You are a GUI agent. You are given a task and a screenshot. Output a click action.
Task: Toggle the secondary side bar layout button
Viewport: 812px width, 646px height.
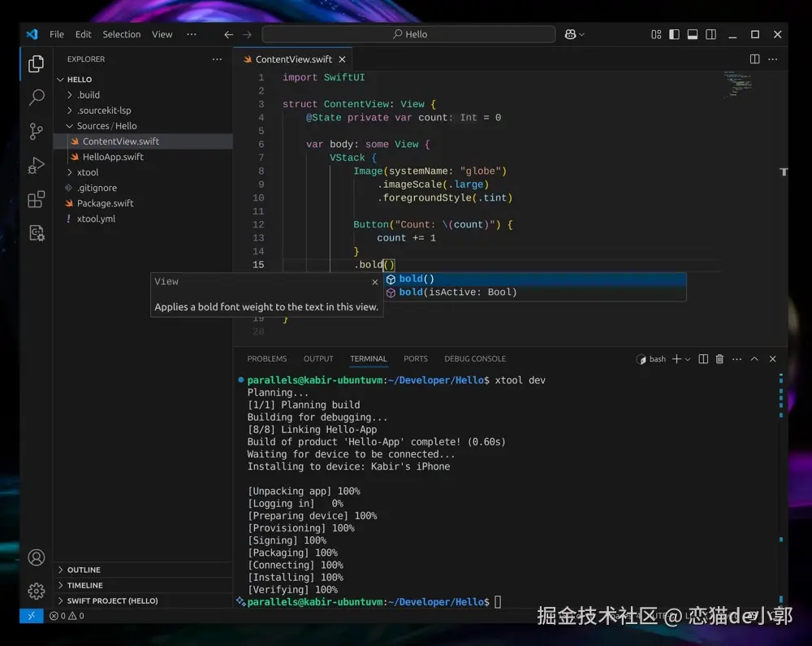click(x=711, y=34)
